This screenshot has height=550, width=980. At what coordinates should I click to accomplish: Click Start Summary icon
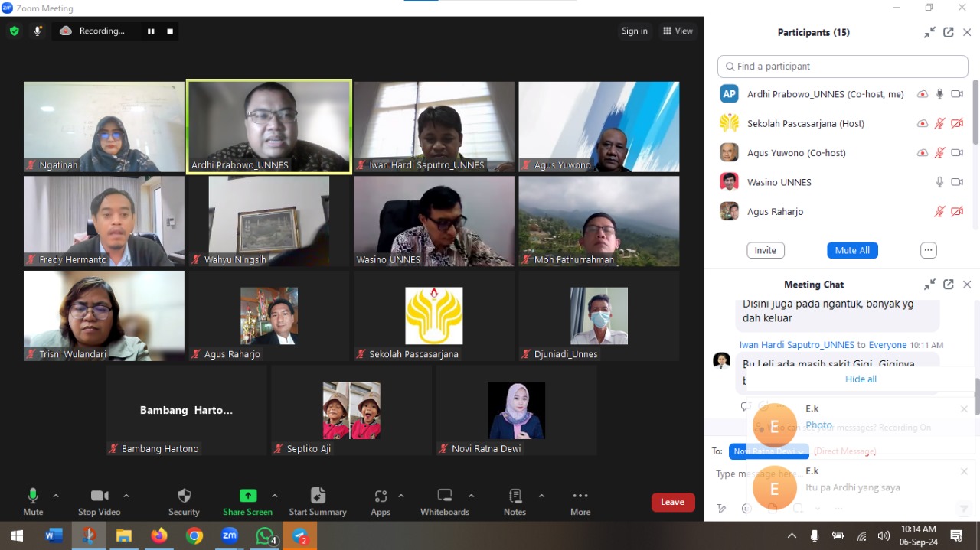click(x=318, y=496)
